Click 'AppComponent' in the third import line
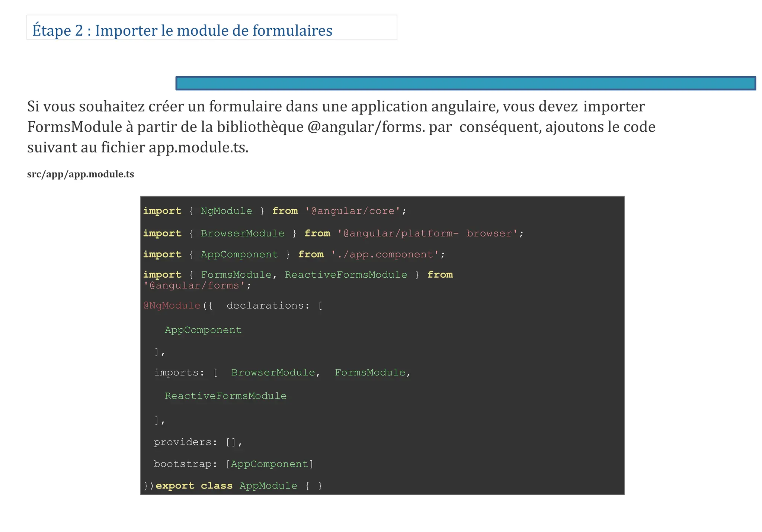This screenshot has height=532, width=762. [239, 255]
